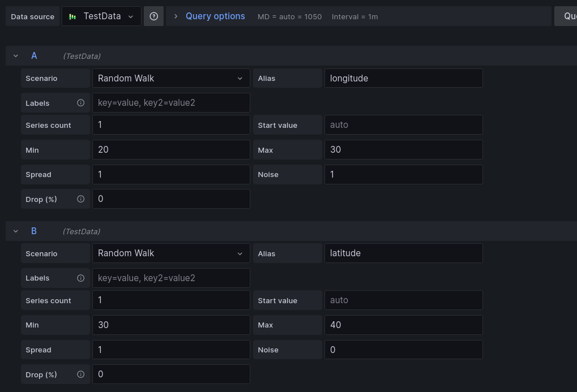This screenshot has height=392, width=577.
Task: Click the longitude Alias input field
Action: [403, 78]
